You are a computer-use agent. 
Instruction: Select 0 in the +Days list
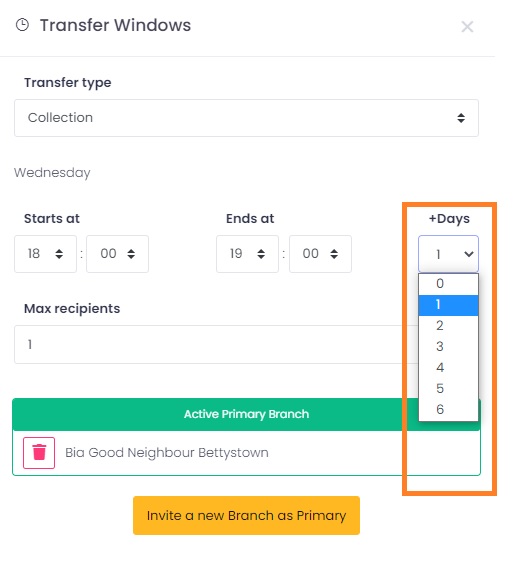pos(448,284)
